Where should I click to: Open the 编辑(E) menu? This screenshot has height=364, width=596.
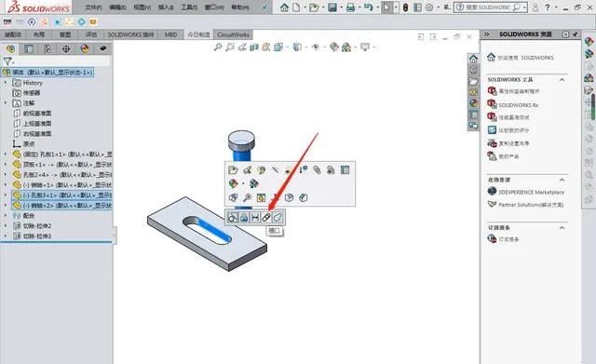pos(117,7)
